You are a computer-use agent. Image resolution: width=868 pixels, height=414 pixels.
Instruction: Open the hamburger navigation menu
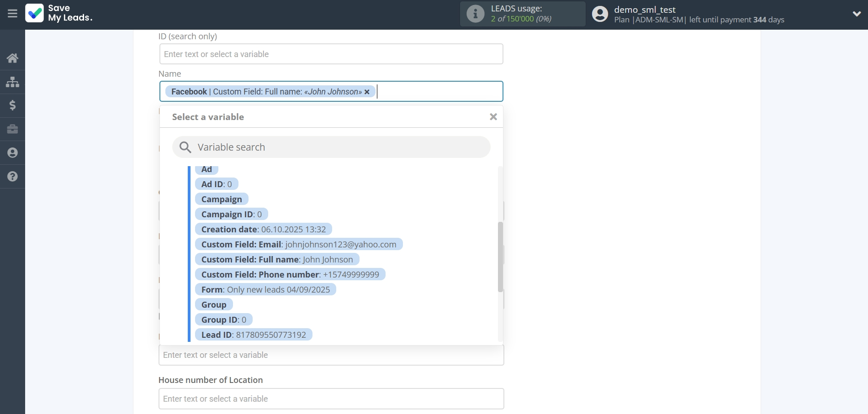12,13
